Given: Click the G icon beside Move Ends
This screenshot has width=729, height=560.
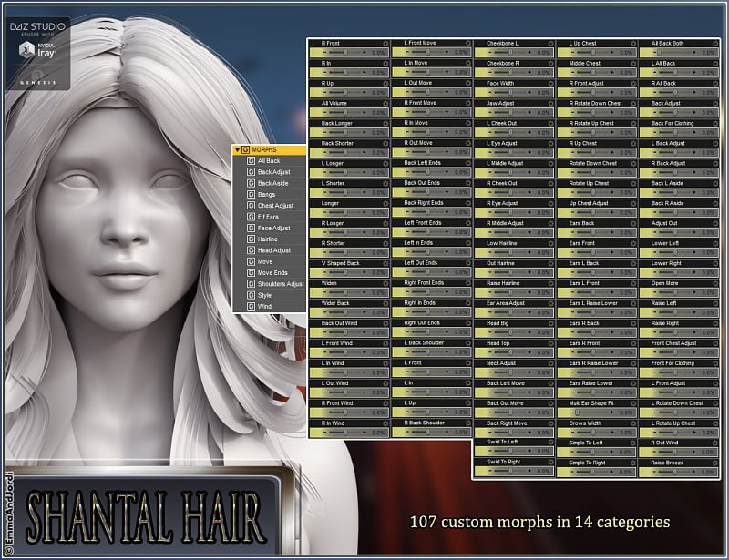Looking at the screenshot, I should coord(252,273).
